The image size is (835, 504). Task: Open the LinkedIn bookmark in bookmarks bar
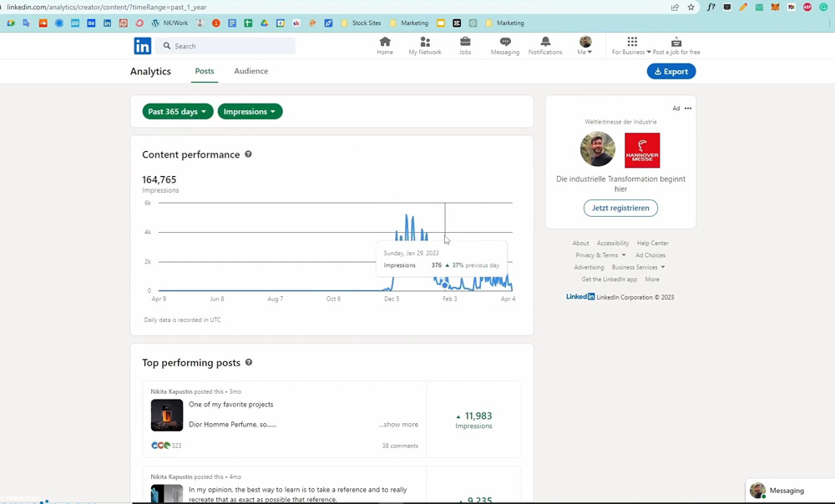(107, 23)
